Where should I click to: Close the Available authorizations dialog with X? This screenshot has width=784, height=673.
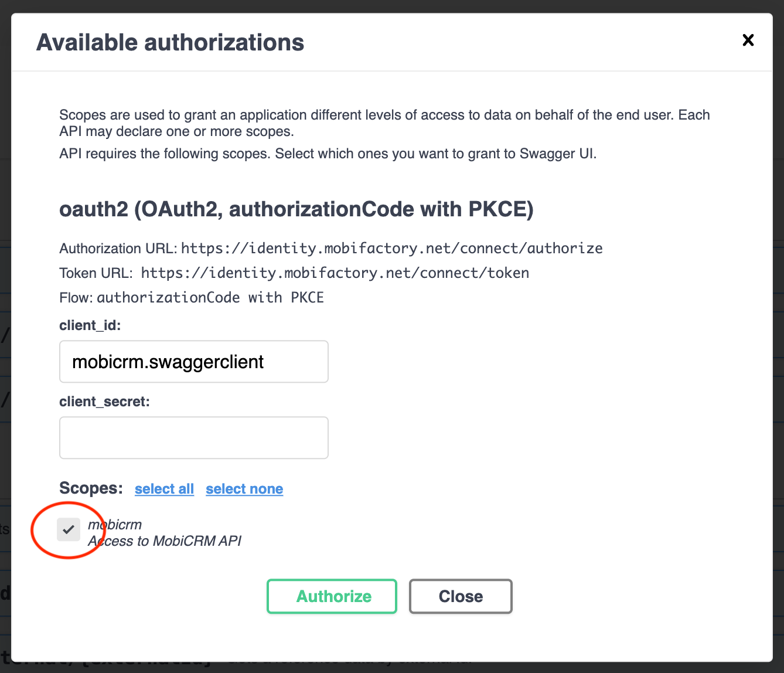[x=748, y=40]
